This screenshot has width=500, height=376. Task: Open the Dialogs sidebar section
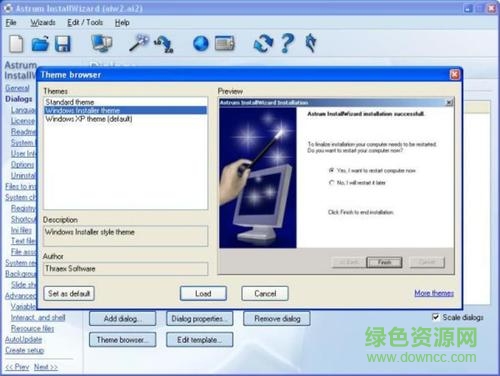19,99
